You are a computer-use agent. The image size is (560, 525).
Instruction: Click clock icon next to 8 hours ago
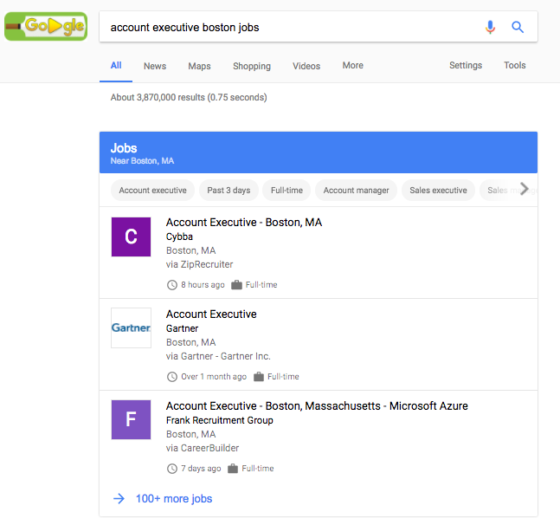[x=172, y=285]
